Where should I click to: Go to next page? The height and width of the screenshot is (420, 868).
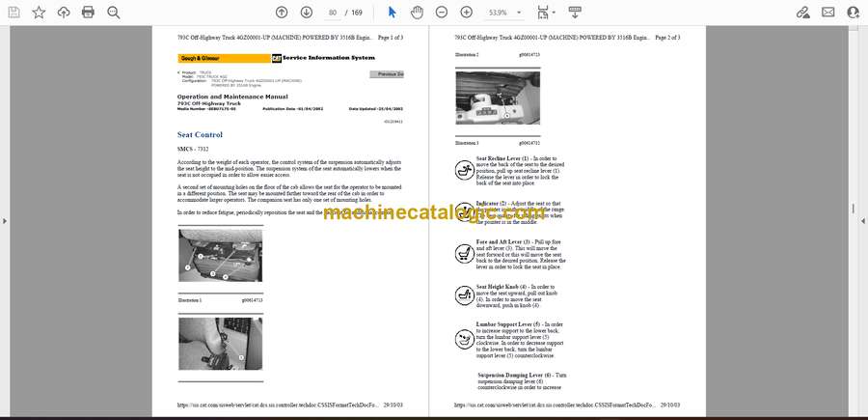(306, 13)
